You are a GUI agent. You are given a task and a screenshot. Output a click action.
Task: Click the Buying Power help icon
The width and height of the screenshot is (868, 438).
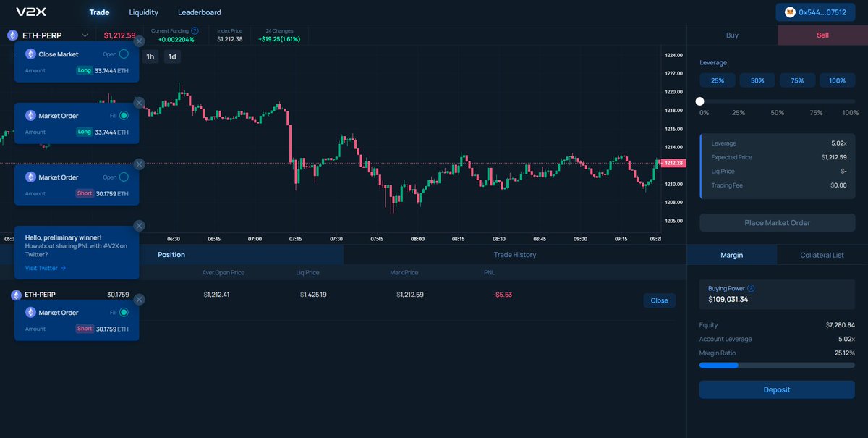751,288
